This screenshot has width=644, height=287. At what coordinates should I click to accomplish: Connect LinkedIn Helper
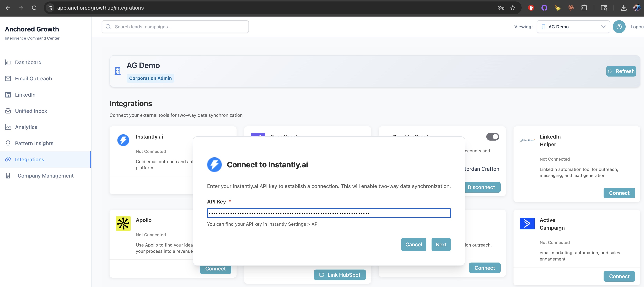point(619,193)
